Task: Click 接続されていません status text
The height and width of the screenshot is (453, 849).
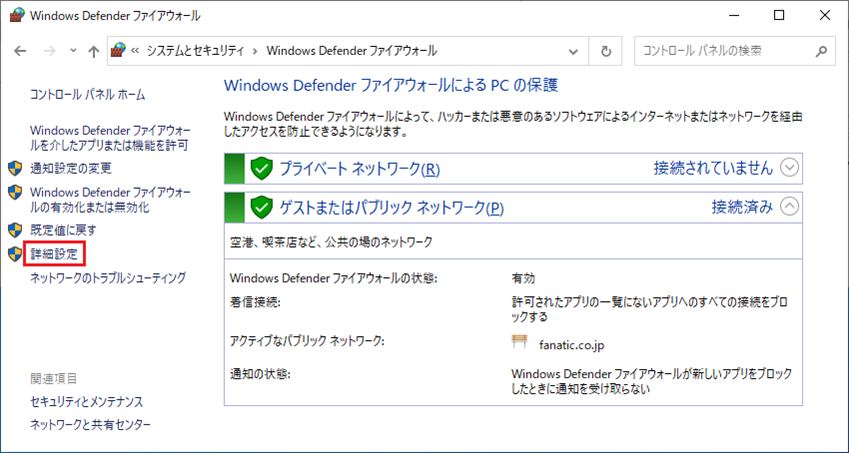Action: pyautogui.click(x=713, y=168)
